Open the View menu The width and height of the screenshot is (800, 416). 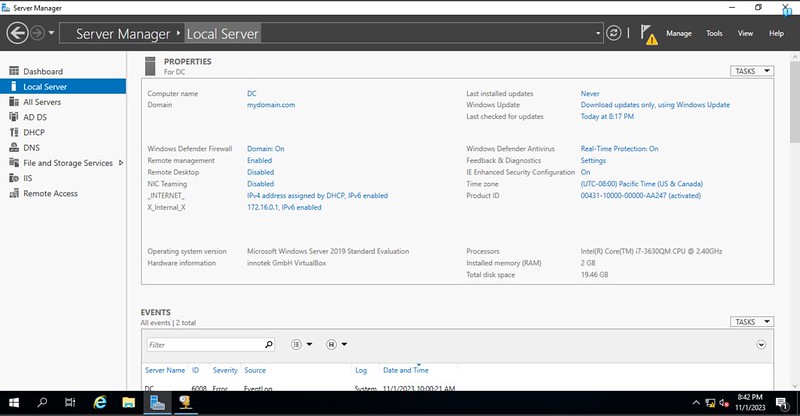(x=745, y=34)
